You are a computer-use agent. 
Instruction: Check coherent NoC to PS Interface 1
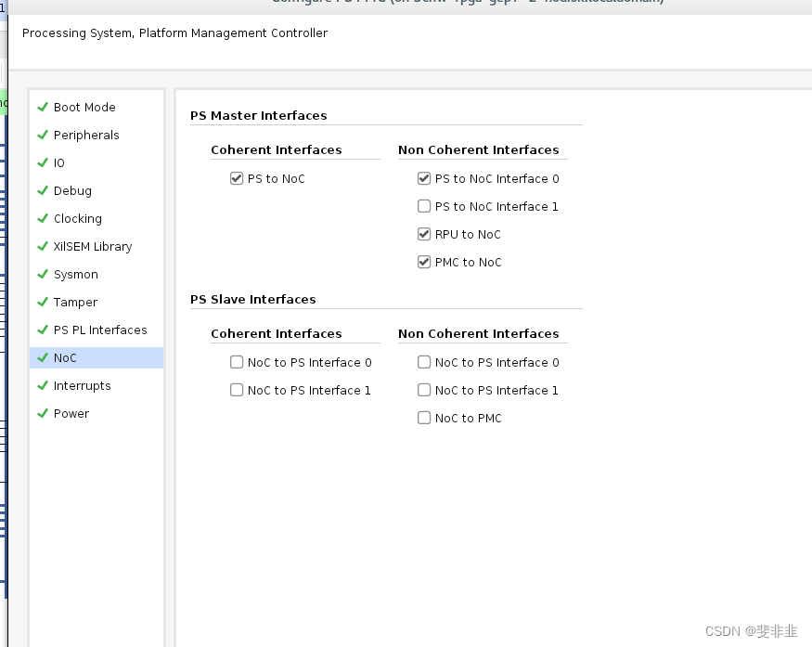pyautogui.click(x=237, y=390)
